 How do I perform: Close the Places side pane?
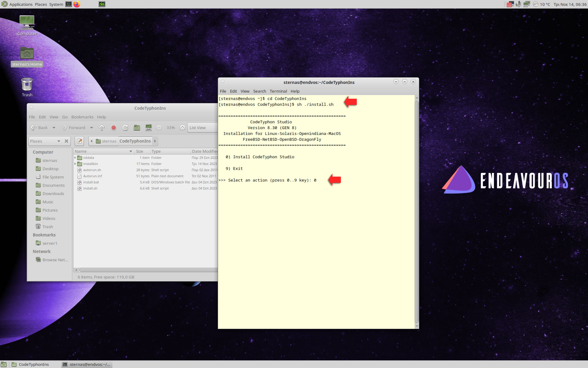tap(66, 141)
